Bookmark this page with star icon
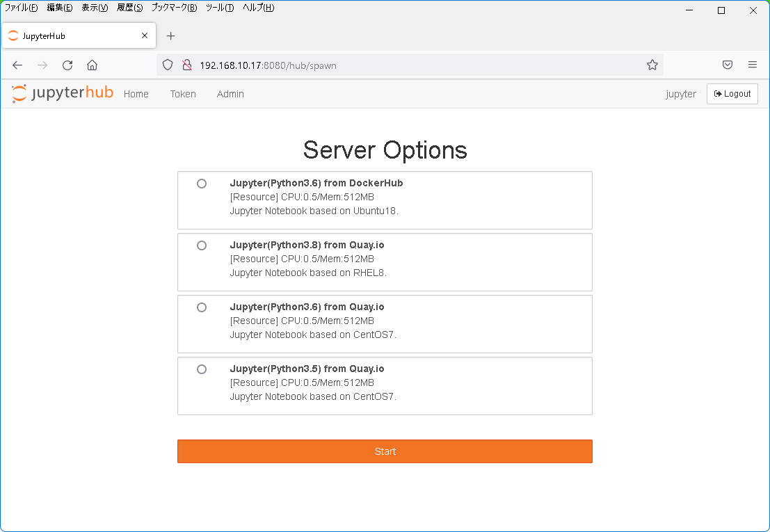 coord(652,65)
